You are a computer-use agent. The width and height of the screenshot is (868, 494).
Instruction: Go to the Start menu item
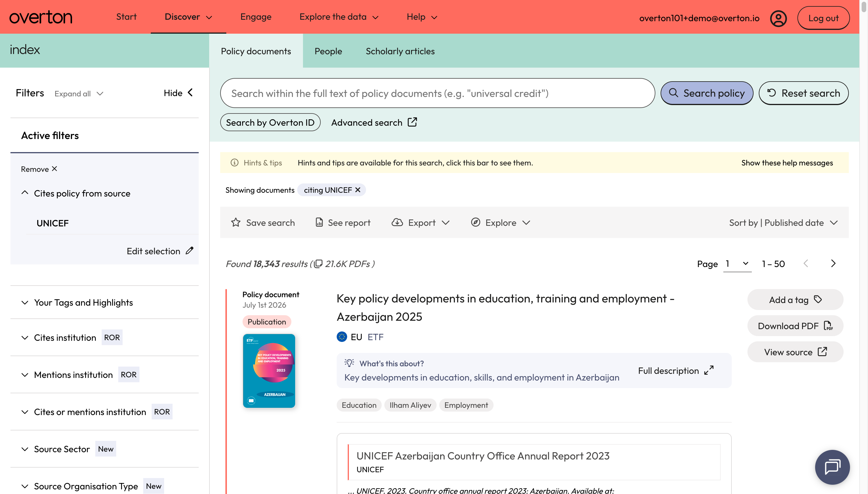[126, 17]
